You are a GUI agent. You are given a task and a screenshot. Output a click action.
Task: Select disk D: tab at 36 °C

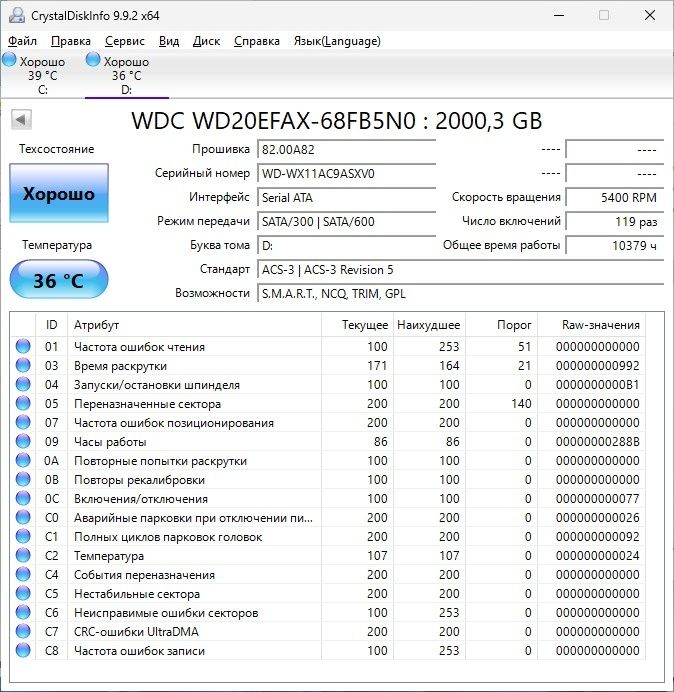point(126,75)
